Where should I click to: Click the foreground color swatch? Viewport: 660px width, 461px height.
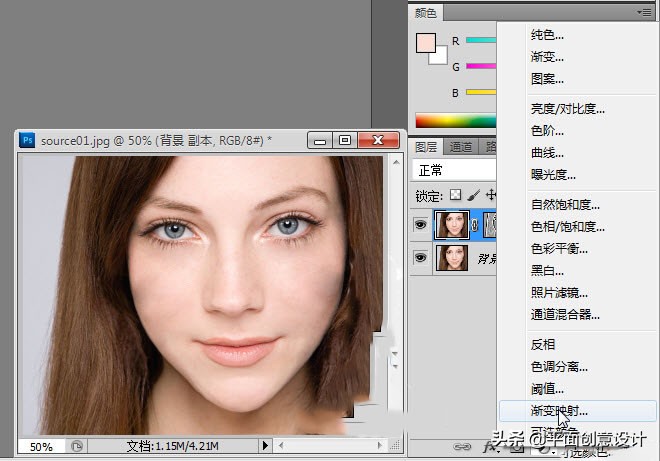click(x=426, y=44)
